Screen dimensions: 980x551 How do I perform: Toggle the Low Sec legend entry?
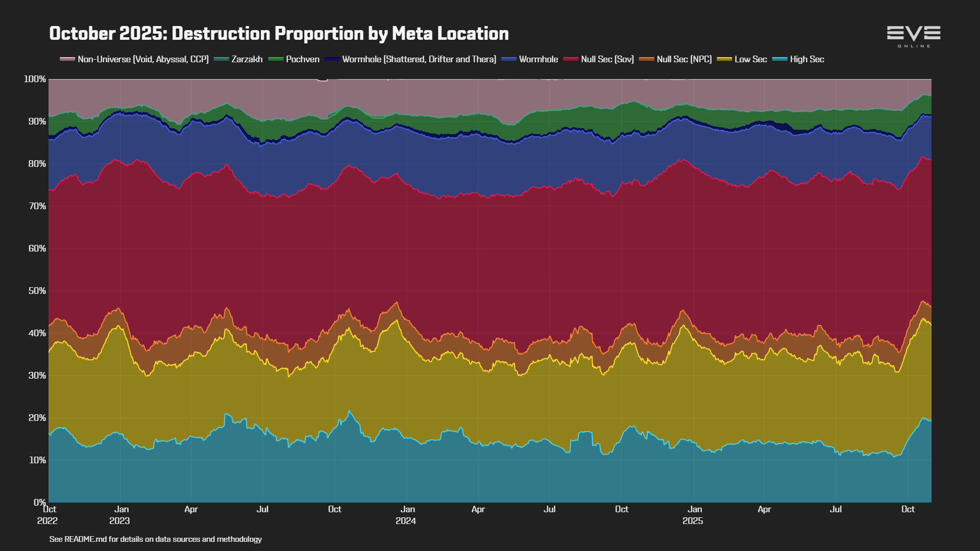coord(750,59)
